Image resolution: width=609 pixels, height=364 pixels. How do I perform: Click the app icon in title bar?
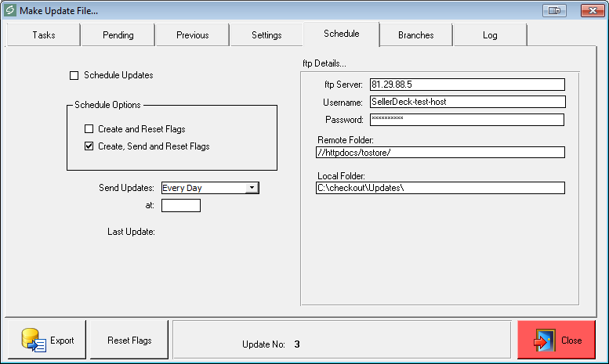pyautogui.click(x=9, y=9)
